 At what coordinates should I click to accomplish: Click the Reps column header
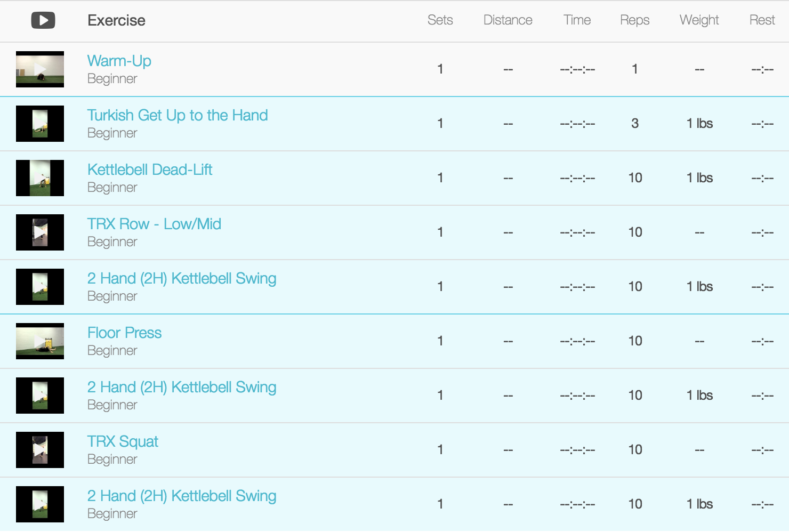point(634,20)
